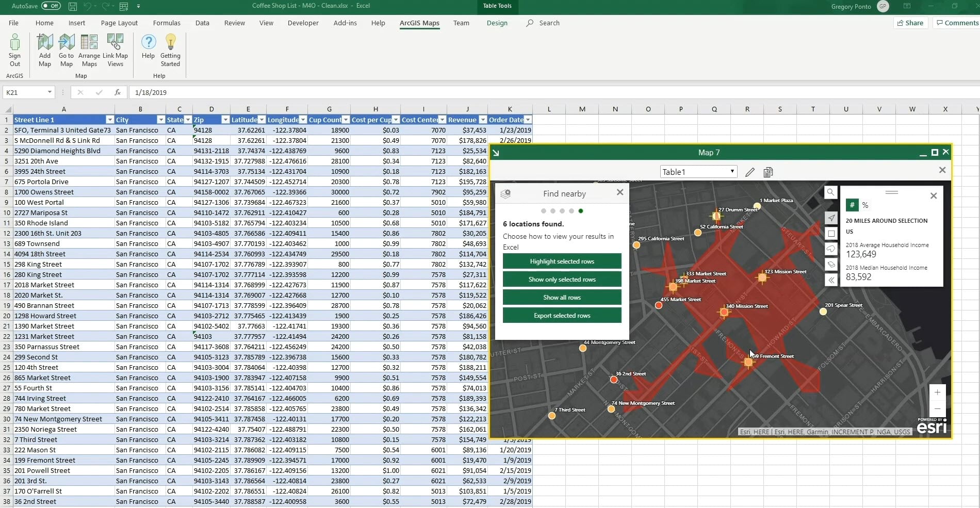
Task: Open the Getting Started lightbulb icon
Action: click(x=170, y=50)
